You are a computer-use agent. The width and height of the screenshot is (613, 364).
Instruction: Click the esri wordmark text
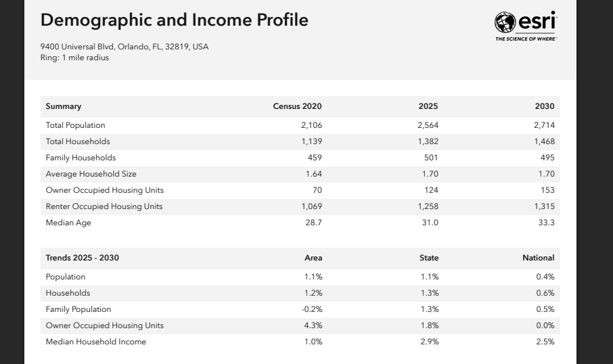point(537,21)
